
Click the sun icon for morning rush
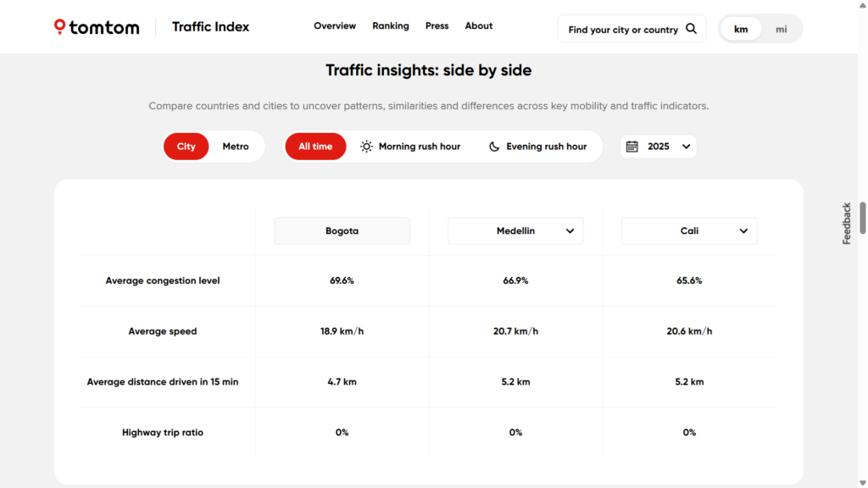click(x=366, y=147)
